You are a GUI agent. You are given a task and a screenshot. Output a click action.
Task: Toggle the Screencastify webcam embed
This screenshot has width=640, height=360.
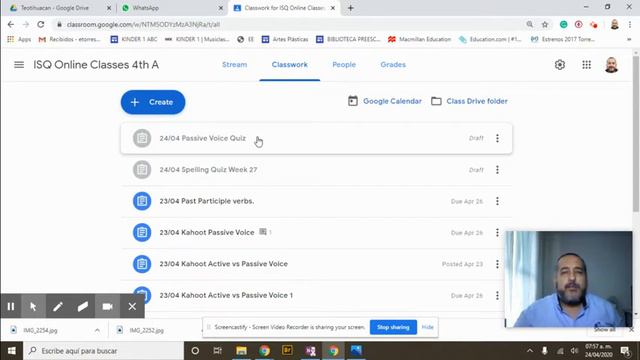pos(107,306)
